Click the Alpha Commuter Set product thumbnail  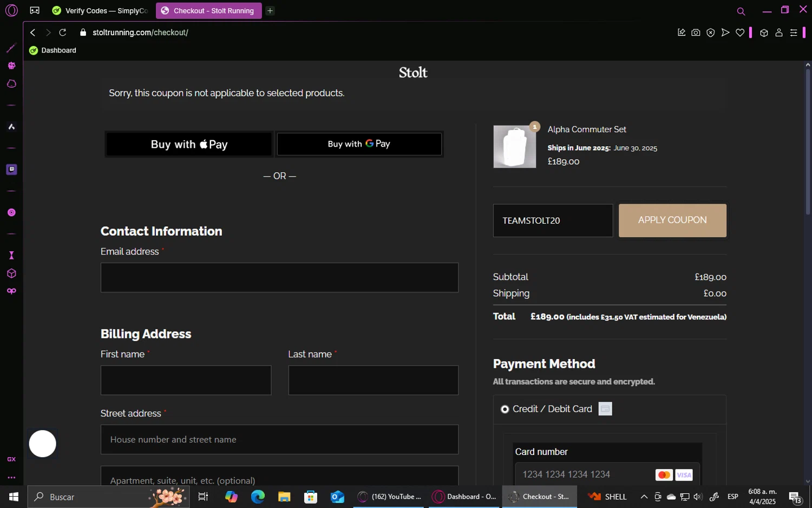[514, 147]
